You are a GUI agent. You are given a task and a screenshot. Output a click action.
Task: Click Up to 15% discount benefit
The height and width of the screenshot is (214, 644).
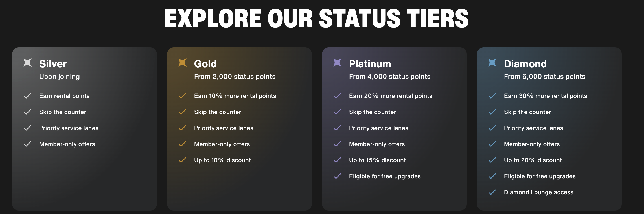377,160
